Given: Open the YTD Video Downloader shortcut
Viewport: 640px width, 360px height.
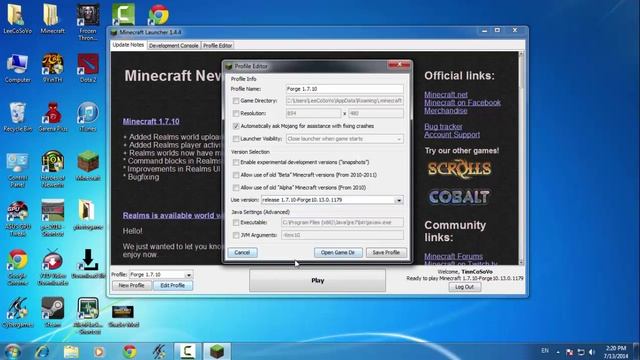Looking at the screenshot, I should tap(53, 267).
